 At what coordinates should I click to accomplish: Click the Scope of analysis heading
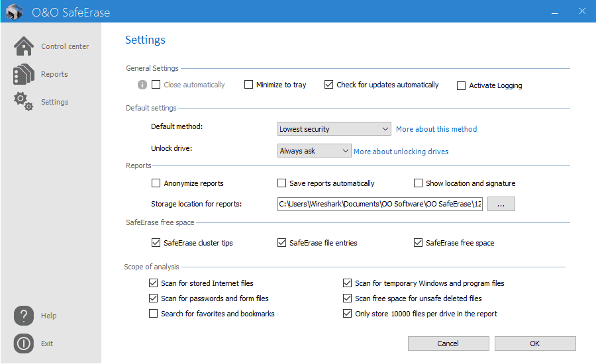point(151,267)
